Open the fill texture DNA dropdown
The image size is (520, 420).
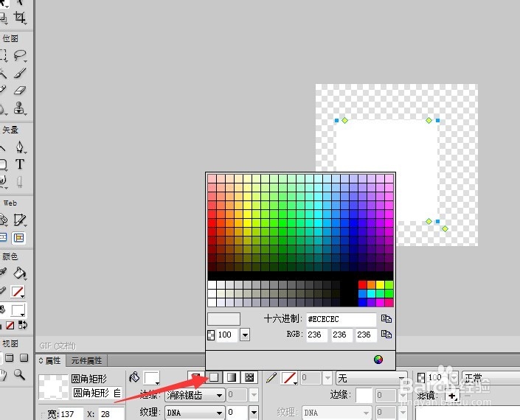coord(195,413)
